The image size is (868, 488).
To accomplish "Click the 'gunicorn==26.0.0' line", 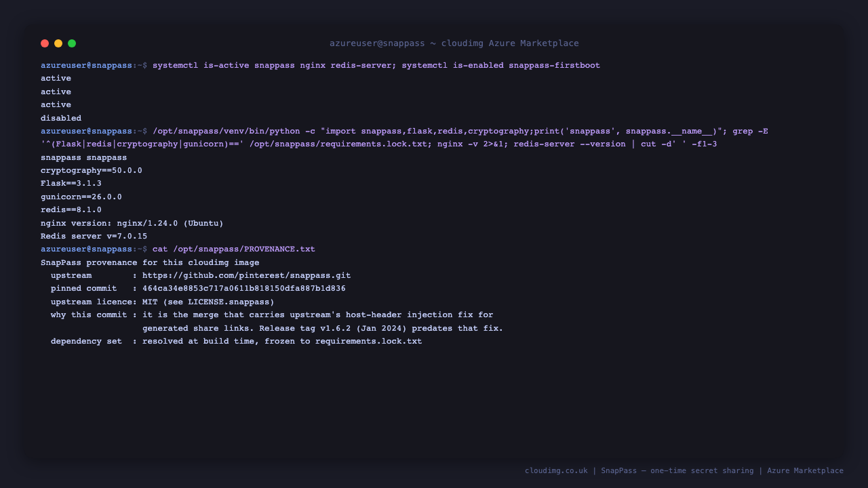I will coord(81,197).
